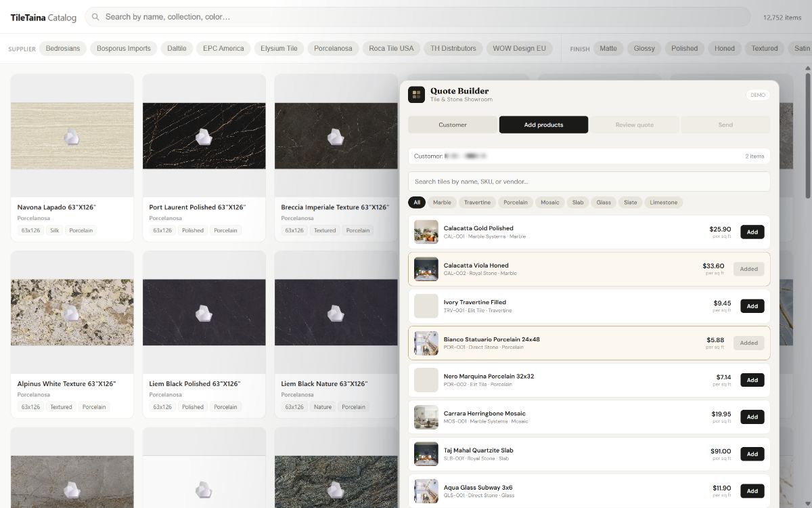This screenshot has width=812, height=508.
Task: Open Navona Lapado 63"X126" product title
Action: pos(57,207)
